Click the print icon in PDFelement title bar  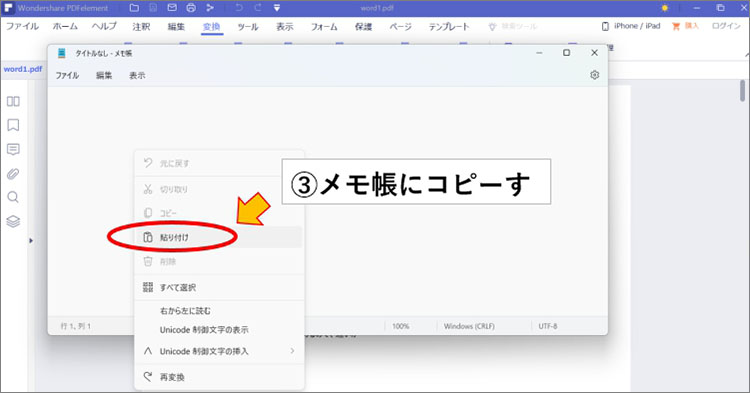point(191,8)
